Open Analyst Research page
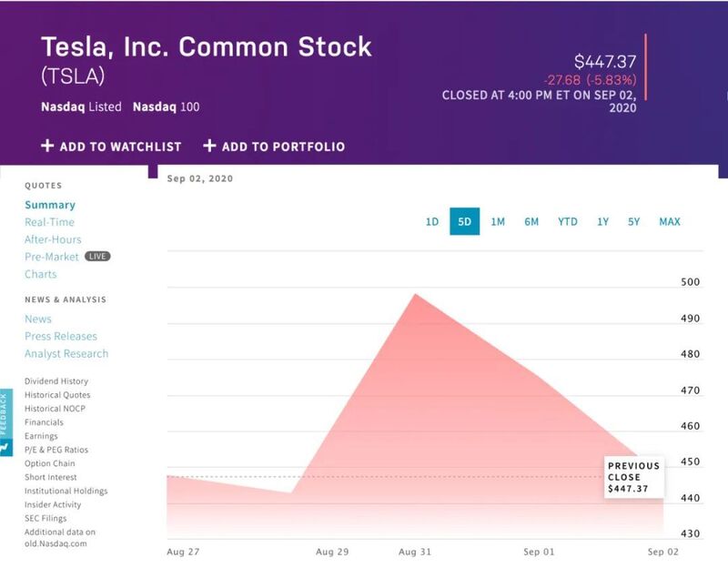This screenshot has height=568, width=728. coord(66,353)
